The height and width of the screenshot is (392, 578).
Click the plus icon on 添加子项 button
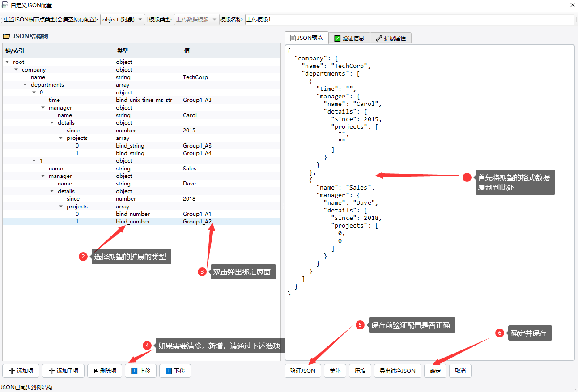click(52, 371)
